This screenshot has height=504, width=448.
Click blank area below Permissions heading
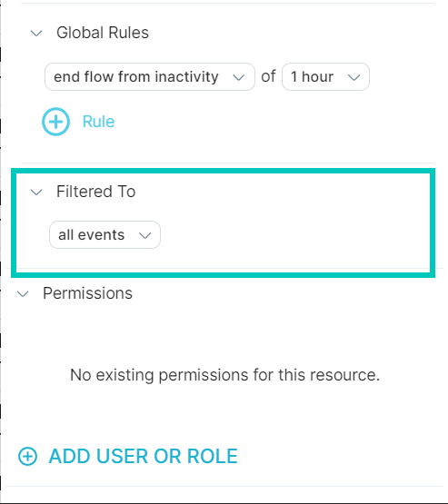click(x=224, y=334)
